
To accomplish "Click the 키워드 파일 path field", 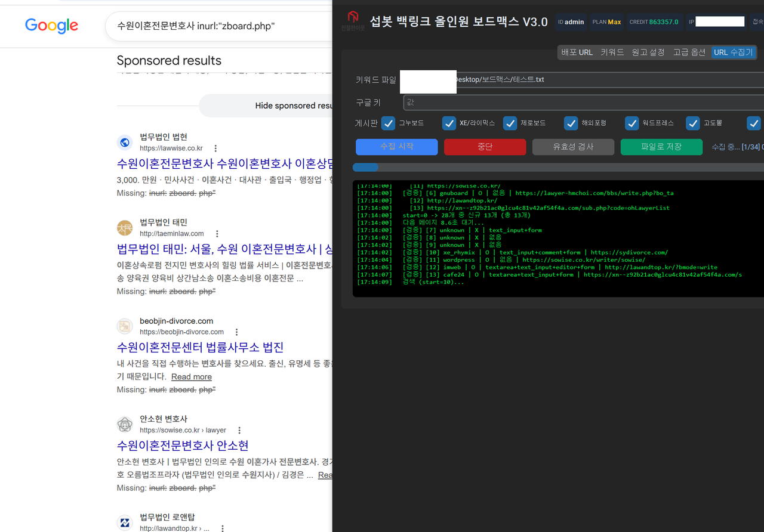I will tap(583, 80).
